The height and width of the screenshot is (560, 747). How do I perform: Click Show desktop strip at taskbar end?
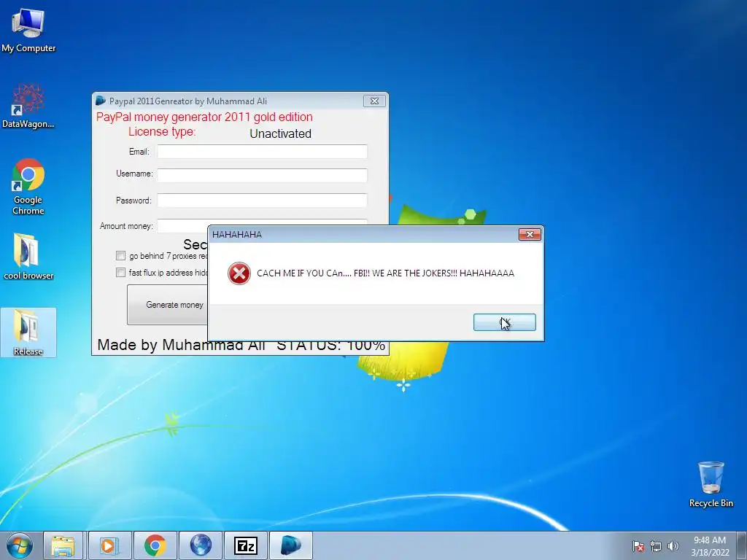click(x=741, y=545)
